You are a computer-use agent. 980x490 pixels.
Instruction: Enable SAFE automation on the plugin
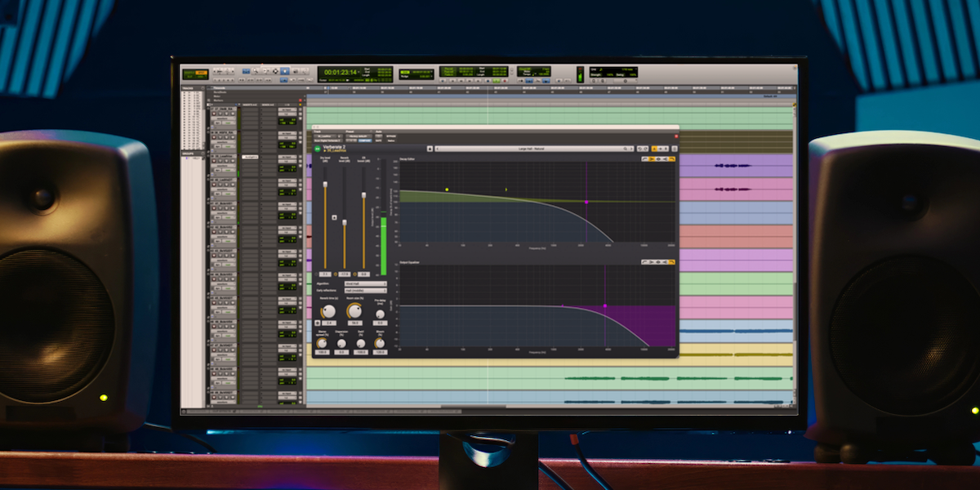click(378, 140)
